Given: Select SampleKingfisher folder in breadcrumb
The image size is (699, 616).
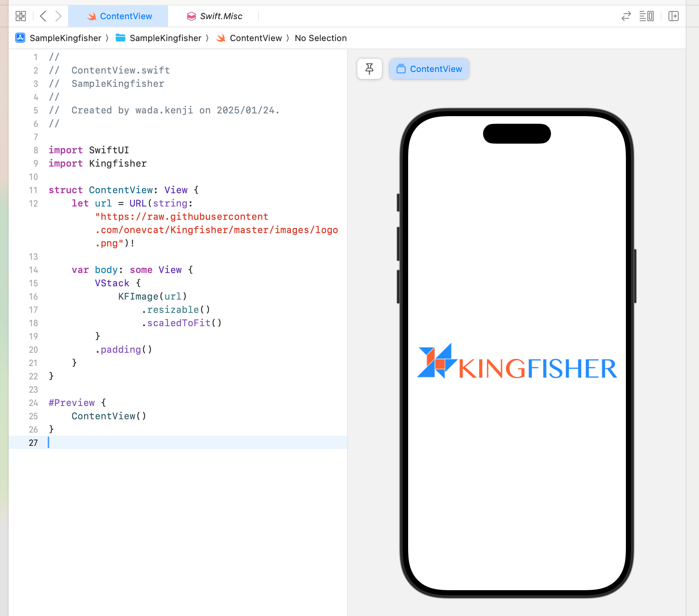Looking at the screenshot, I should (x=165, y=38).
